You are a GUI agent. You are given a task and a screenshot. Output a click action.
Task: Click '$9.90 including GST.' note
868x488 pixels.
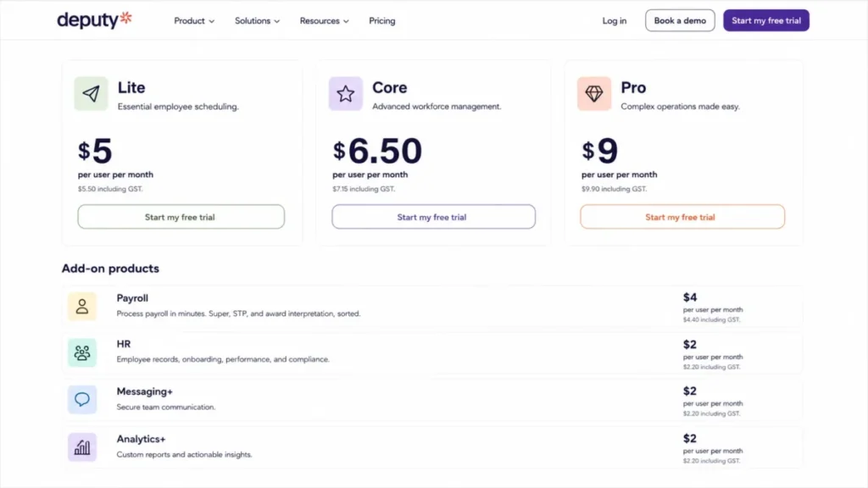[x=614, y=189]
